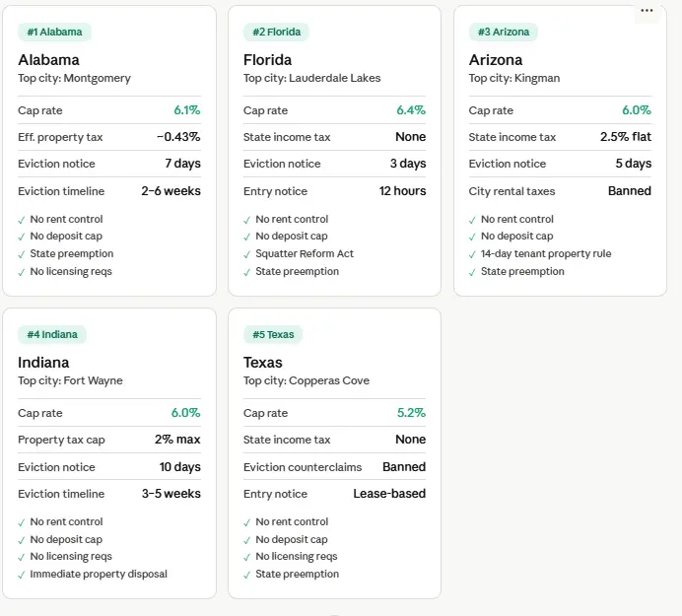682x616 pixels.
Task: Select the #1 Alabama rank badge
Action: [x=54, y=33]
